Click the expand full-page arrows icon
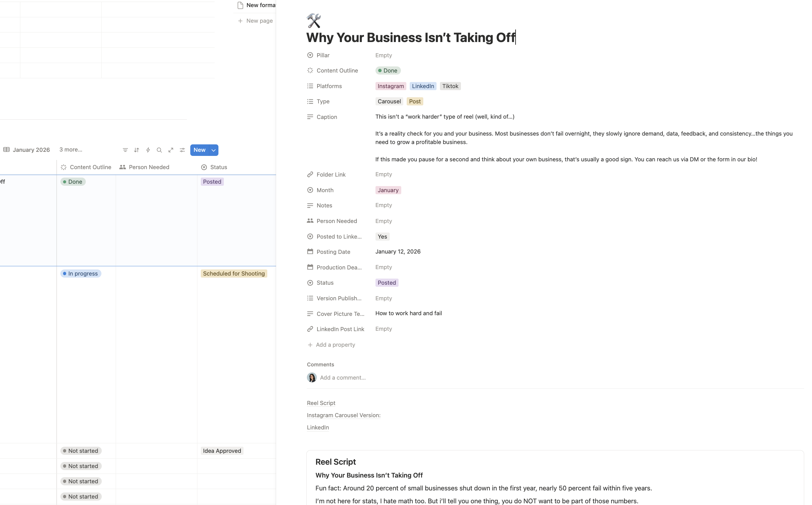Viewport: 812px width, 505px height. [171, 150]
